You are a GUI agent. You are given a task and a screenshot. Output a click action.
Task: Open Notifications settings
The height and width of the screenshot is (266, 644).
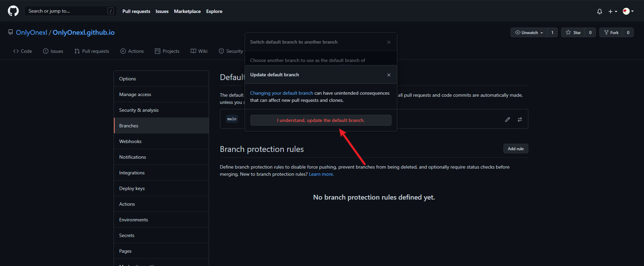point(161,157)
